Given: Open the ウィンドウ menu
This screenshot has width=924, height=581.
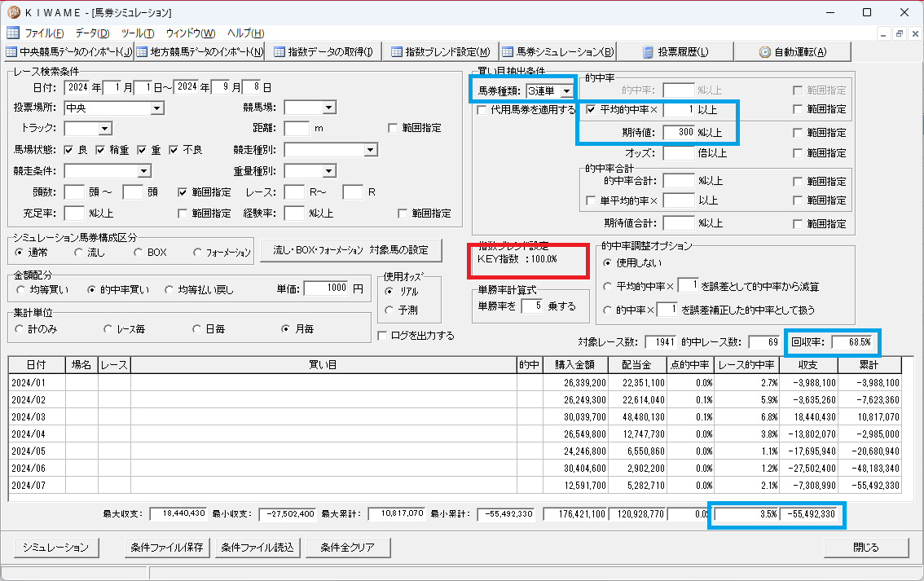Looking at the screenshot, I should (191, 33).
